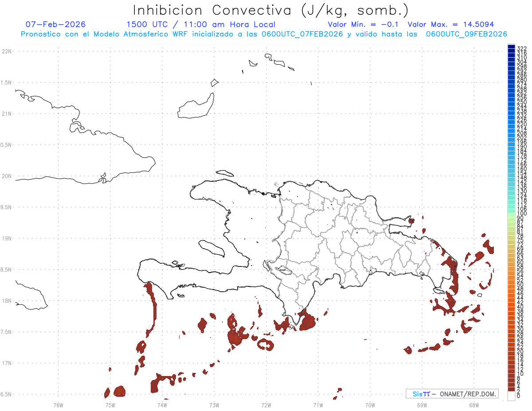Click the '73W' longitude label

point(214,404)
